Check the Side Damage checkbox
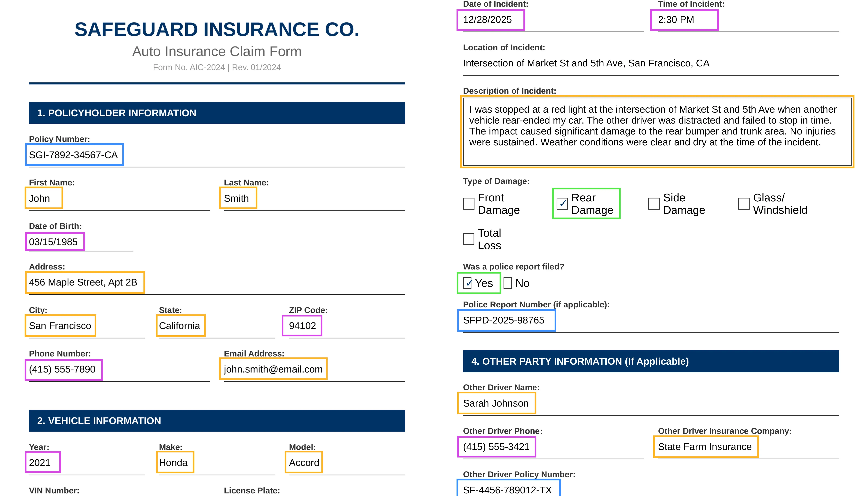 pyautogui.click(x=654, y=204)
